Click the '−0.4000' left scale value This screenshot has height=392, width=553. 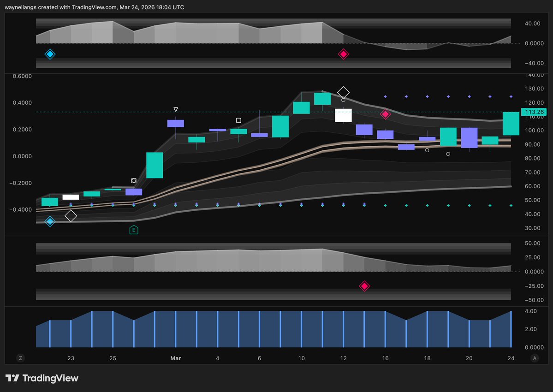(x=20, y=210)
